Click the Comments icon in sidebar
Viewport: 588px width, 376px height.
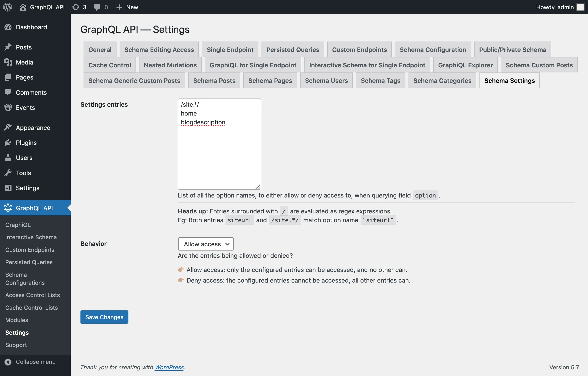click(x=8, y=92)
